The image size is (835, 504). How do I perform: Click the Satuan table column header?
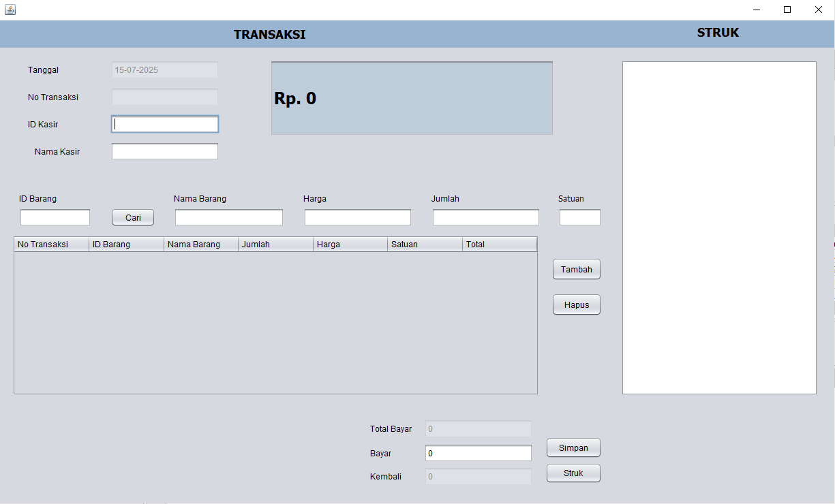point(425,245)
